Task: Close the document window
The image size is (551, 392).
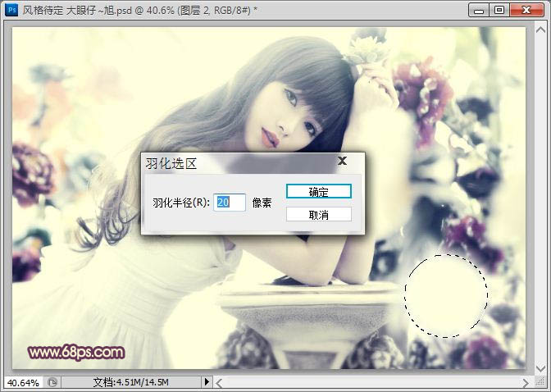Action: [x=527, y=11]
